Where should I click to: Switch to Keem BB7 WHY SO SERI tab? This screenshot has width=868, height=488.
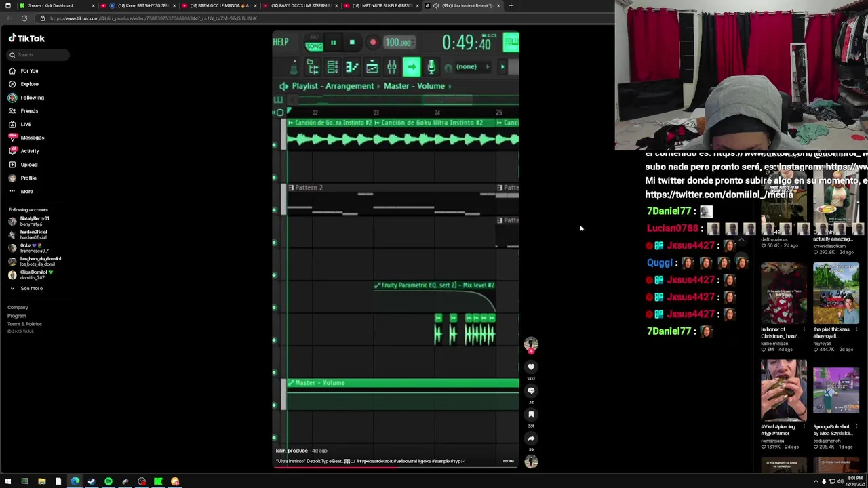[x=138, y=5]
